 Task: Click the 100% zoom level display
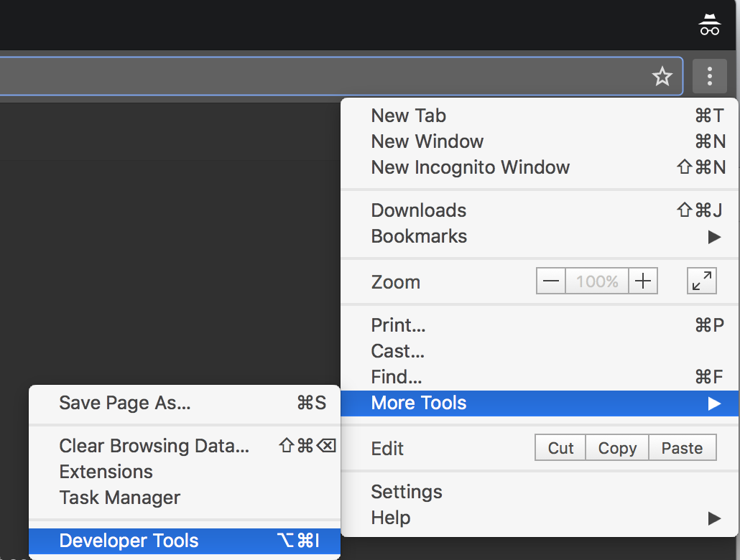coord(596,281)
